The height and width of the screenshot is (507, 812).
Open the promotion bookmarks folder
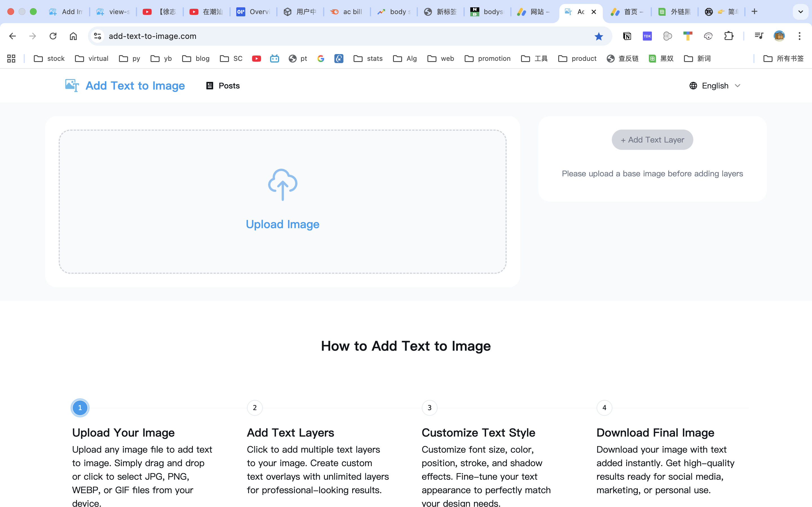coord(487,59)
